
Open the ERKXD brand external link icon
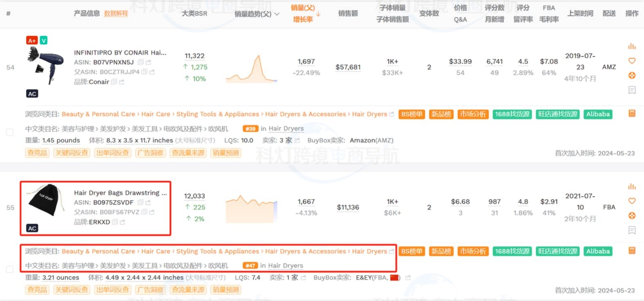pos(122,222)
